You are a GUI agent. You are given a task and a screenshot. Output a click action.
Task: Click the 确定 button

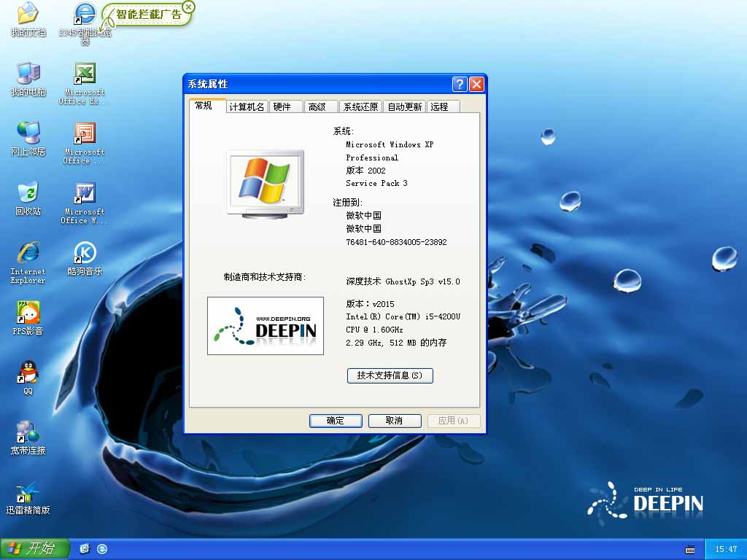336,421
